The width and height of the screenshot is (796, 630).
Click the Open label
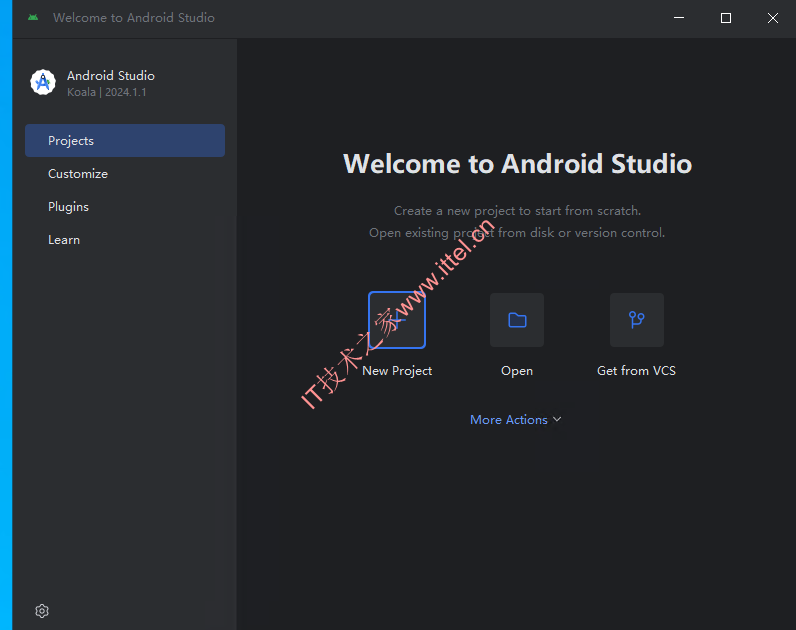coord(517,371)
